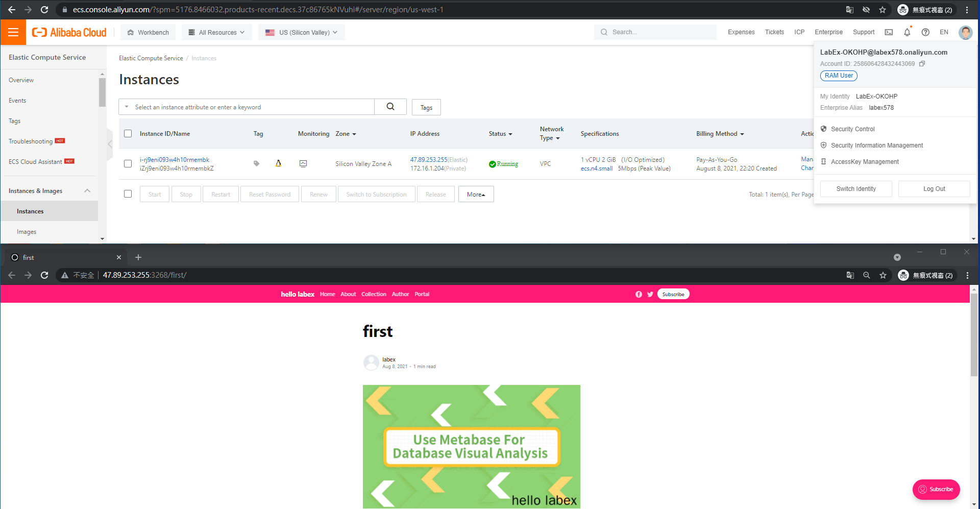Click the elastic IP 47.89.253.255 link

(x=429, y=160)
